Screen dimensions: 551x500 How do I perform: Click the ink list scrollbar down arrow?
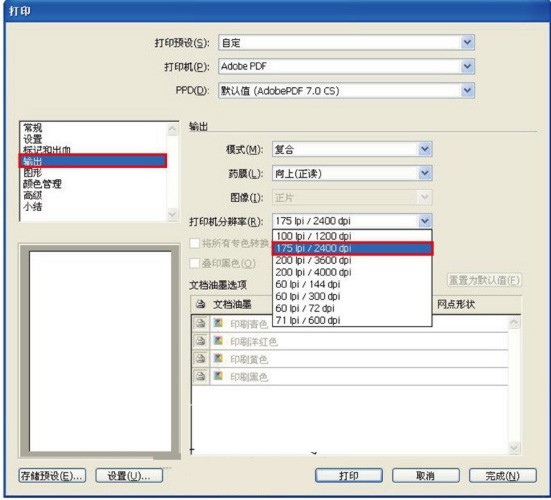pos(514,447)
